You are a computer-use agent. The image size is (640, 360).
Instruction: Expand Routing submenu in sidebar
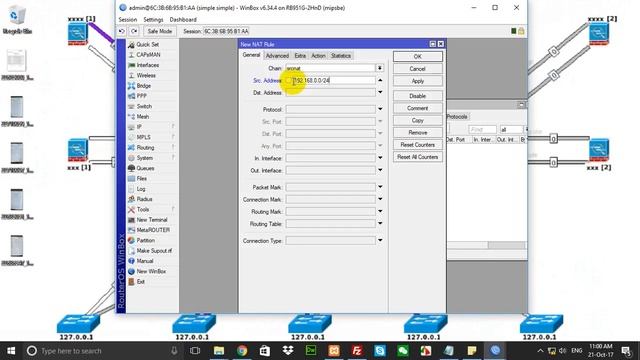[x=173, y=147]
